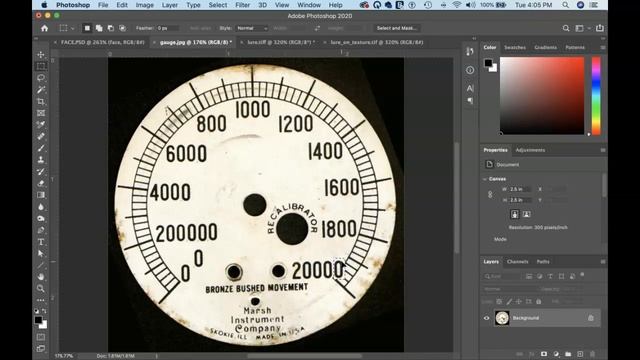
Task: Select the Zoom tool in toolbar
Action: point(41,289)
